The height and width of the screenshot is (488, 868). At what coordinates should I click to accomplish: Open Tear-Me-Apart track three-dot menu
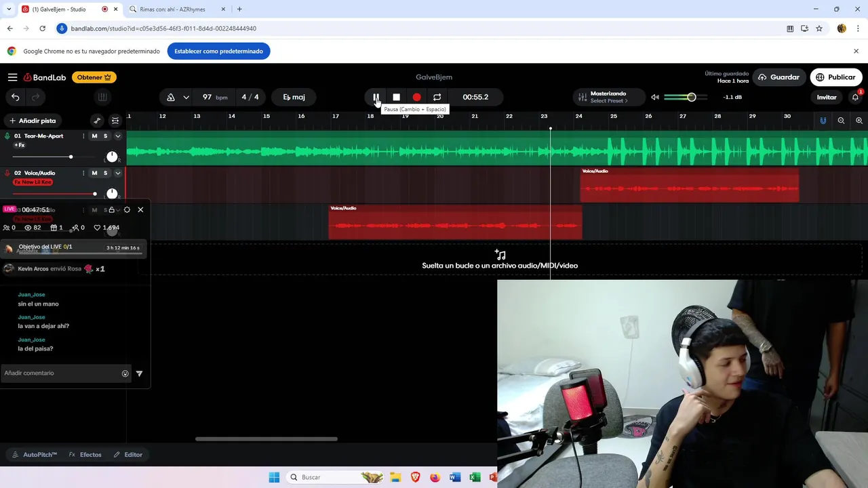point(83,136)
